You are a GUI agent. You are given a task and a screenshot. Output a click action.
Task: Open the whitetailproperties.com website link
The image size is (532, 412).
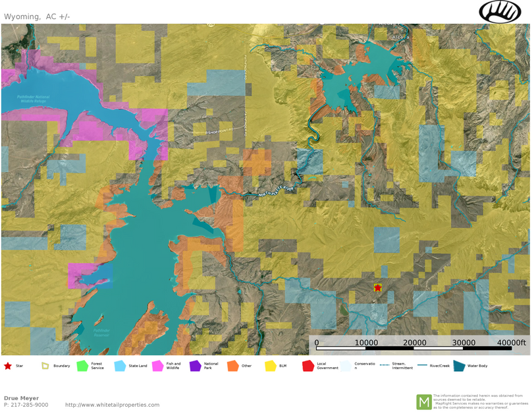click(112, 405)
